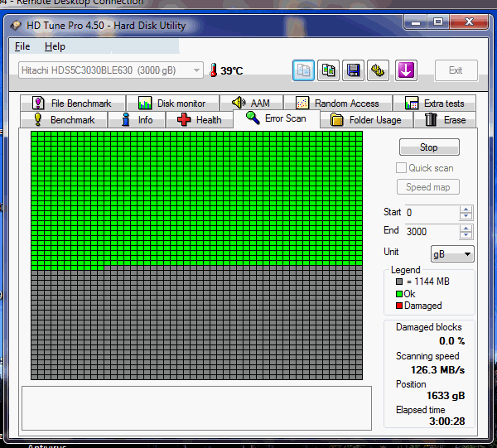Image resolution: width=497 pixels, height=448 pixels.
Task: Open the Unit gB dropdown
Action: coord(452,254)
